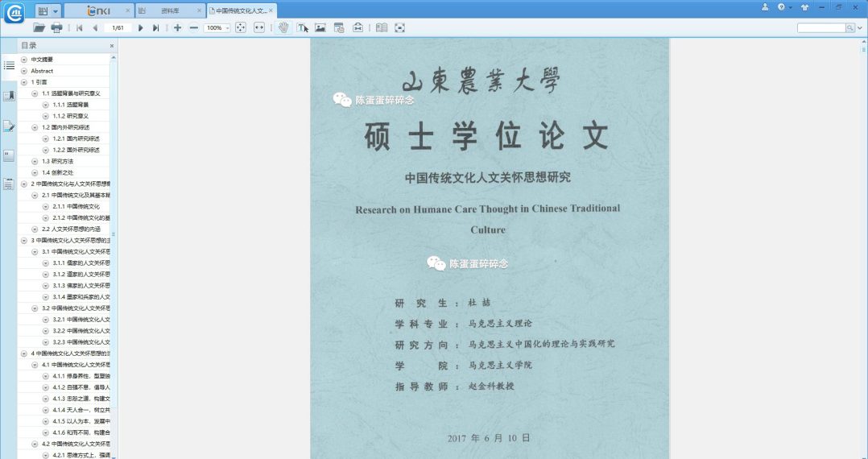The height and width of the screenshot is (459, 868).
Task: Collapse the '4.2 中国传统文化人文关怀' node
Action: [x=35, y=444]
